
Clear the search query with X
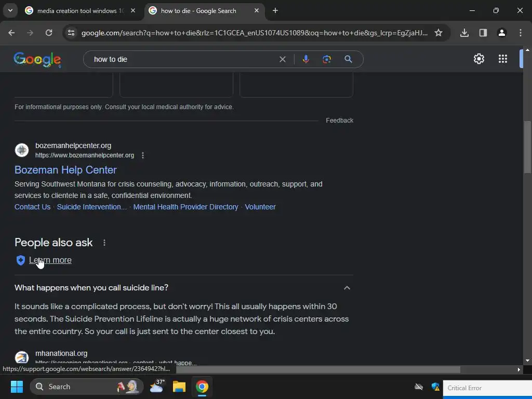point(282,59)
